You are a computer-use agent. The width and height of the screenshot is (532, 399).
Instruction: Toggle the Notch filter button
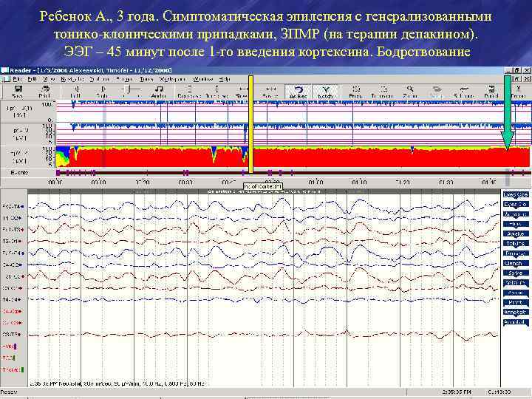click(x=325, y=92)
